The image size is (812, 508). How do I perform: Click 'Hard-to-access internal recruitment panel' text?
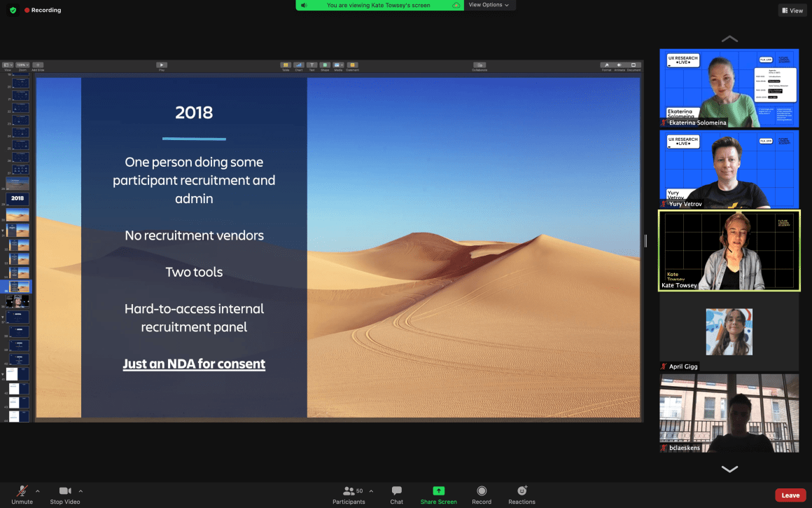194,317
